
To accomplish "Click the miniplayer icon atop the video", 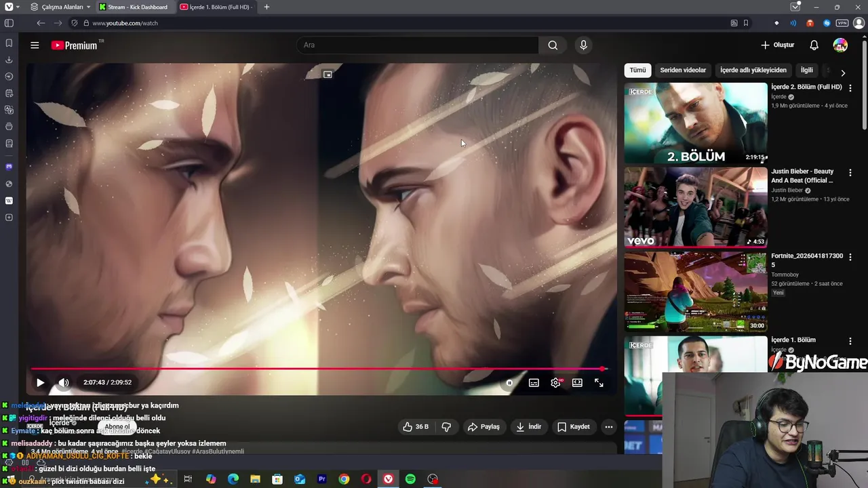I will point(328,75).
